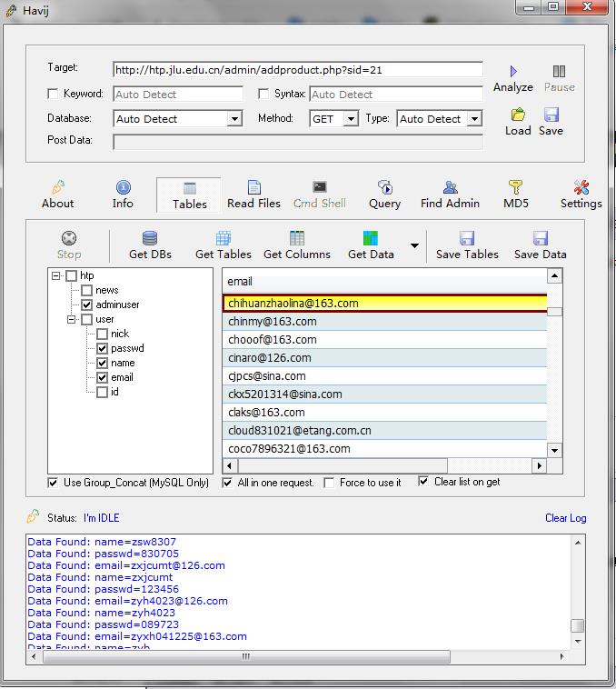This screenshot has height=689, width=616.
Task: Click the data grid scroll up arrow
Action: pyautogui.click(x=554, y=275)
